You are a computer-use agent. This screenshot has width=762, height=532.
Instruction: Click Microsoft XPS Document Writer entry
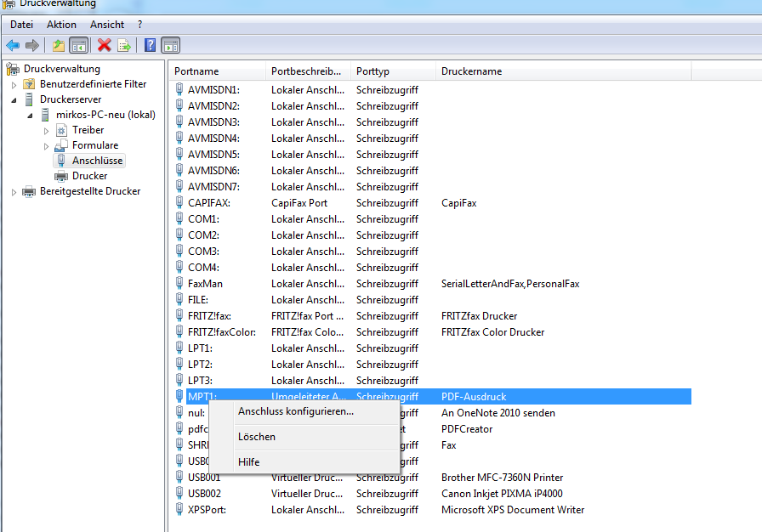tap(513, 510)
